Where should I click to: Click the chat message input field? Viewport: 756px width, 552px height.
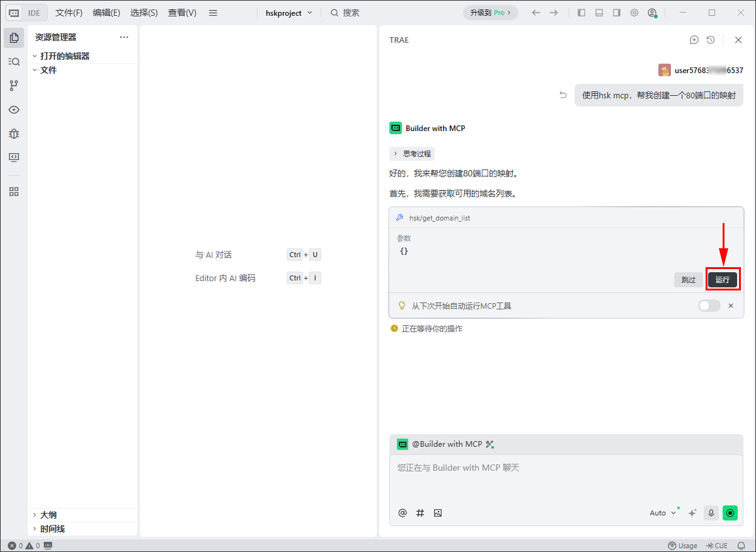coord(565,479)
